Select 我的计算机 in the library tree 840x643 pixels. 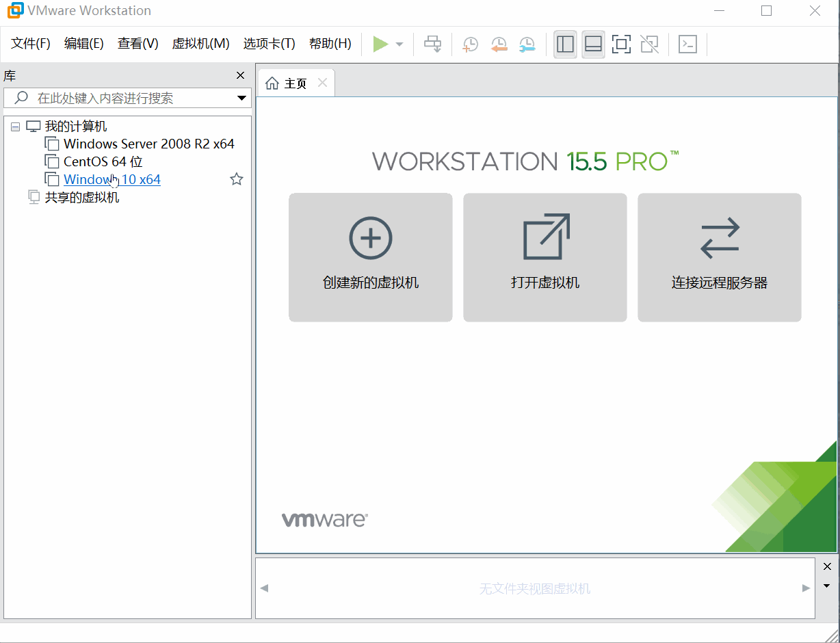[x=76, y=127]
